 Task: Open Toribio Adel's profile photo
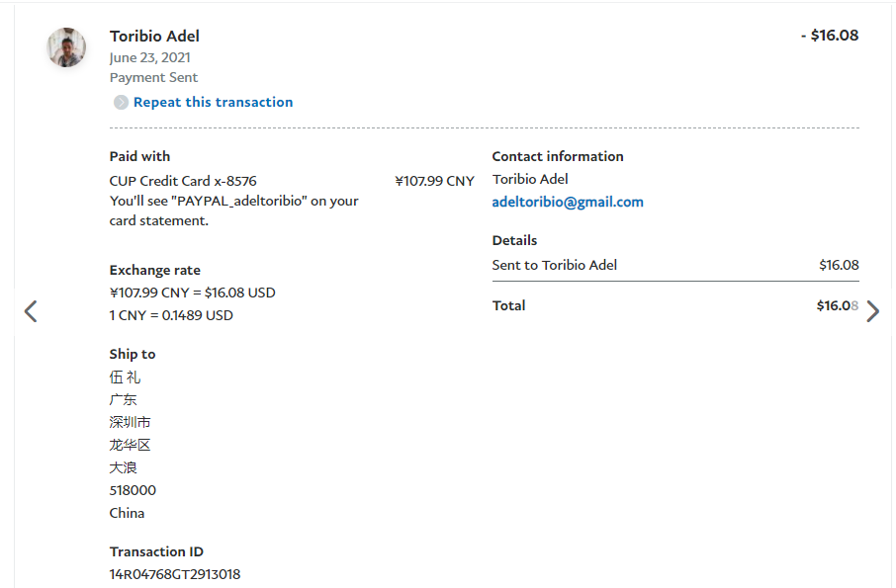coord(66,47)
